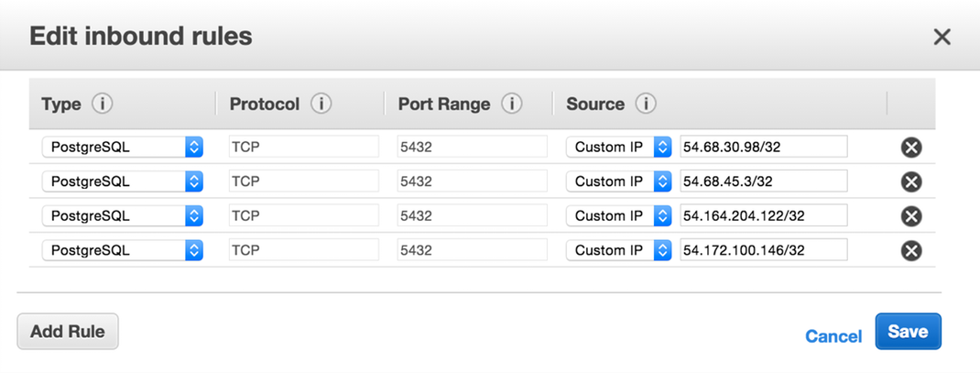
Task: Click the info icon beside Protocol
Action: [321, 104]
